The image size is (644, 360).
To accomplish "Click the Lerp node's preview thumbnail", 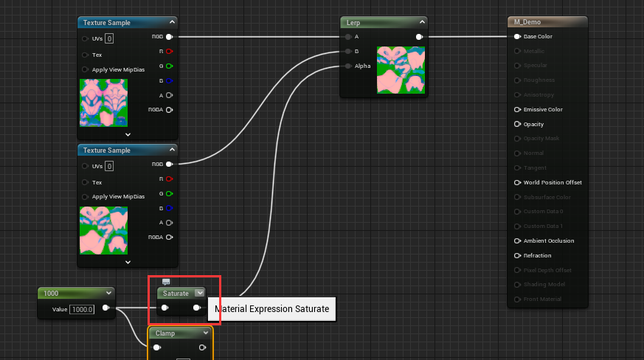I will tap(400, 70).
